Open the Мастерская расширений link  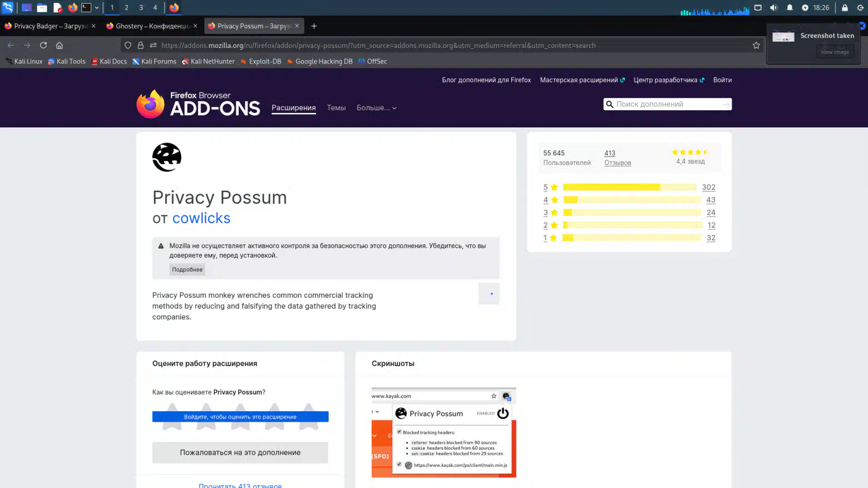582,80
